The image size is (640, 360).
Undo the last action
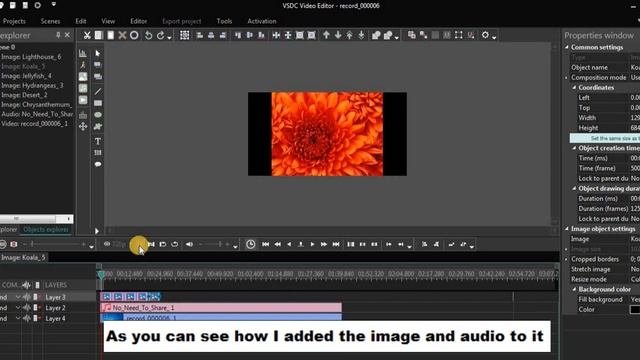pyautogui.click(x=149, y=36)
